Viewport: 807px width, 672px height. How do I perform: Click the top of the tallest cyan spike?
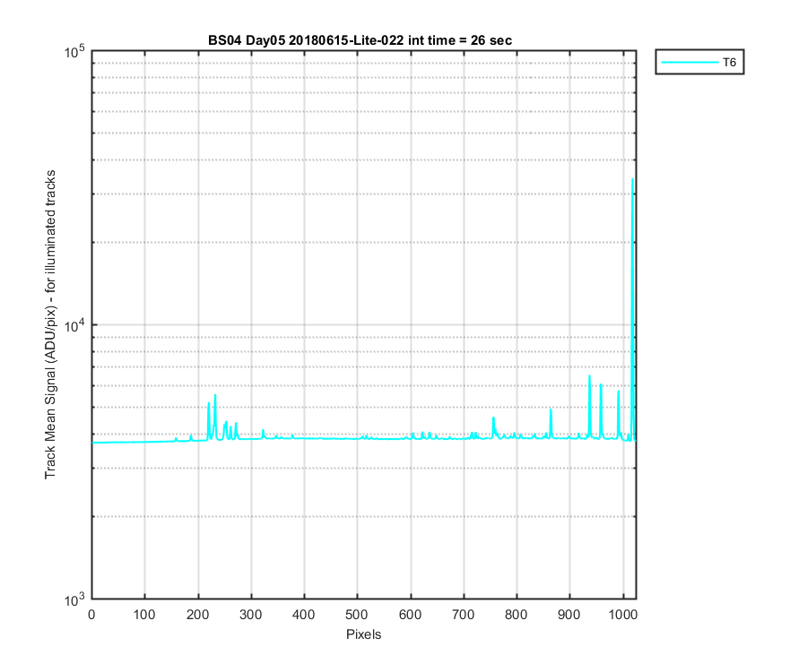(632, 179)
